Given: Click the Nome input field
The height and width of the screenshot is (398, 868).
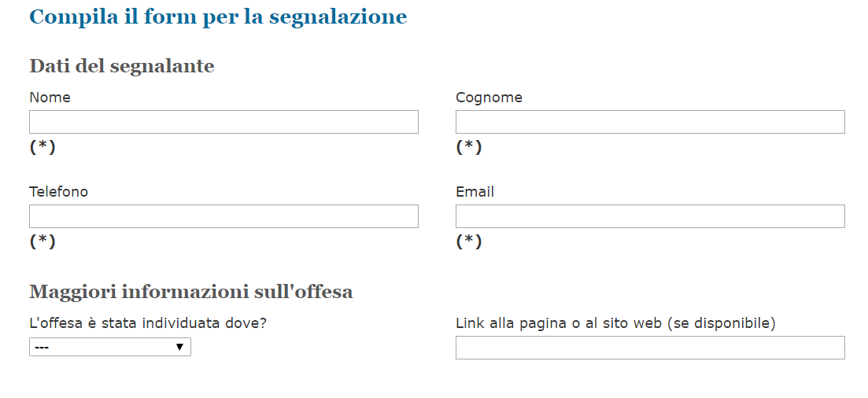Looking at the screenshot, I should (x=223, y=122).
